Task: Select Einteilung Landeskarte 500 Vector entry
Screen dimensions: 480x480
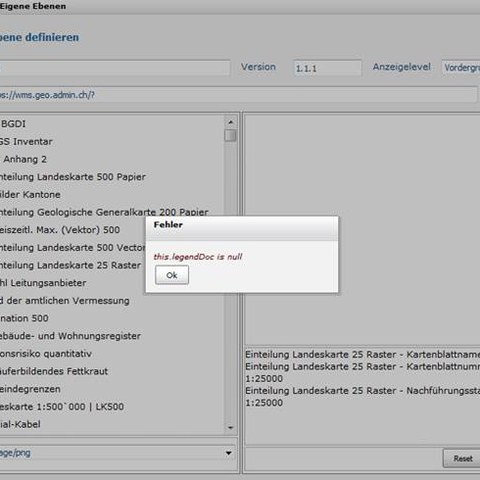Action: 73,247
